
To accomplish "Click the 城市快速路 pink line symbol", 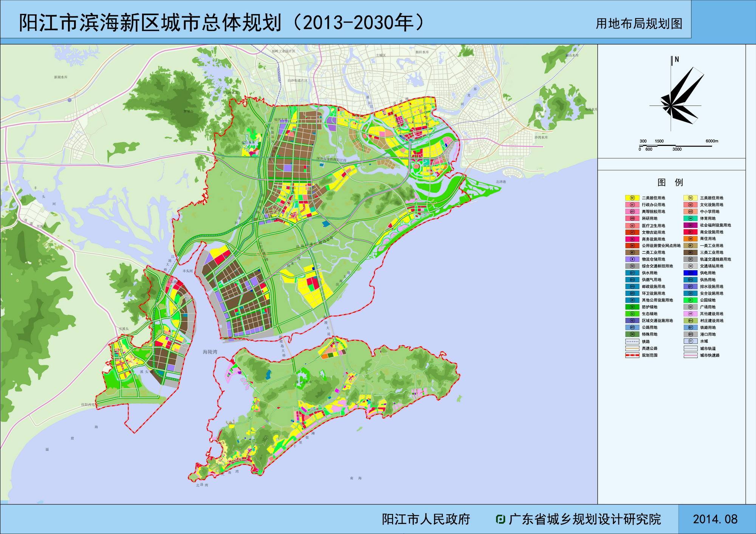I will (690, 355).
